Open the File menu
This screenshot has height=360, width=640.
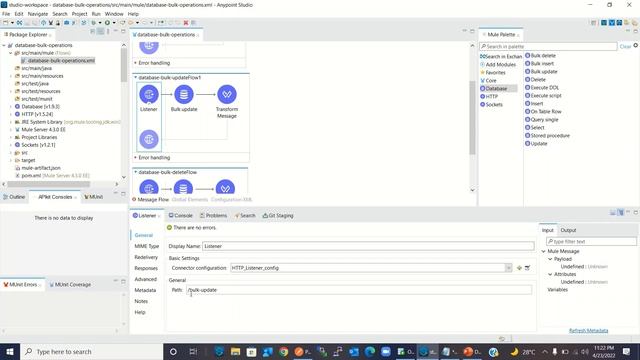[6, 14]
